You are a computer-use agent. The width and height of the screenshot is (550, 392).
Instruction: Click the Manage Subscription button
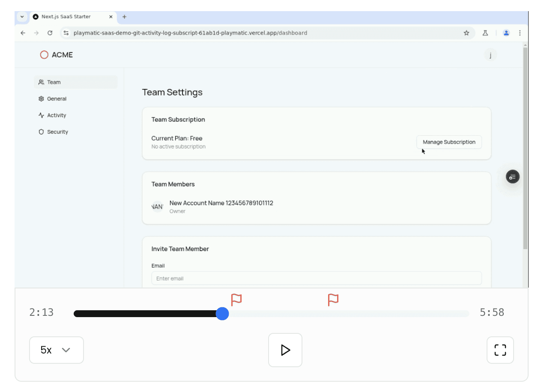click(x=449, y=142)
